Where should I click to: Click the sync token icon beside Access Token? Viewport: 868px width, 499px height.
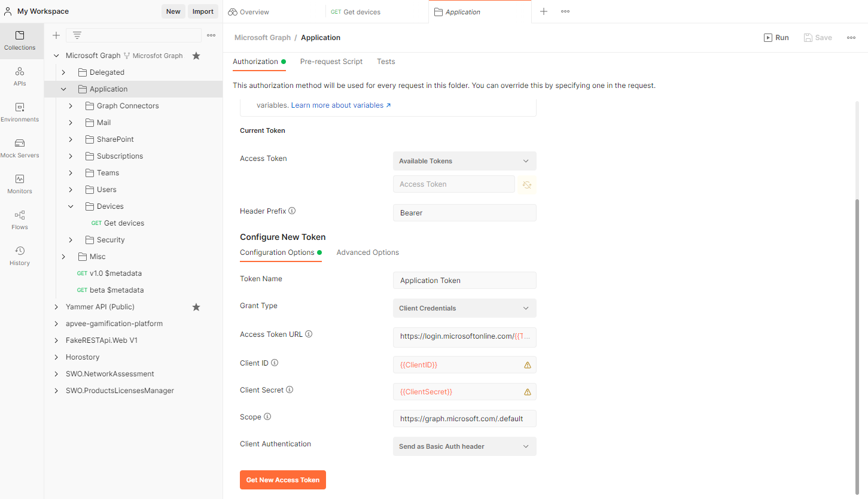click(527, 185)
